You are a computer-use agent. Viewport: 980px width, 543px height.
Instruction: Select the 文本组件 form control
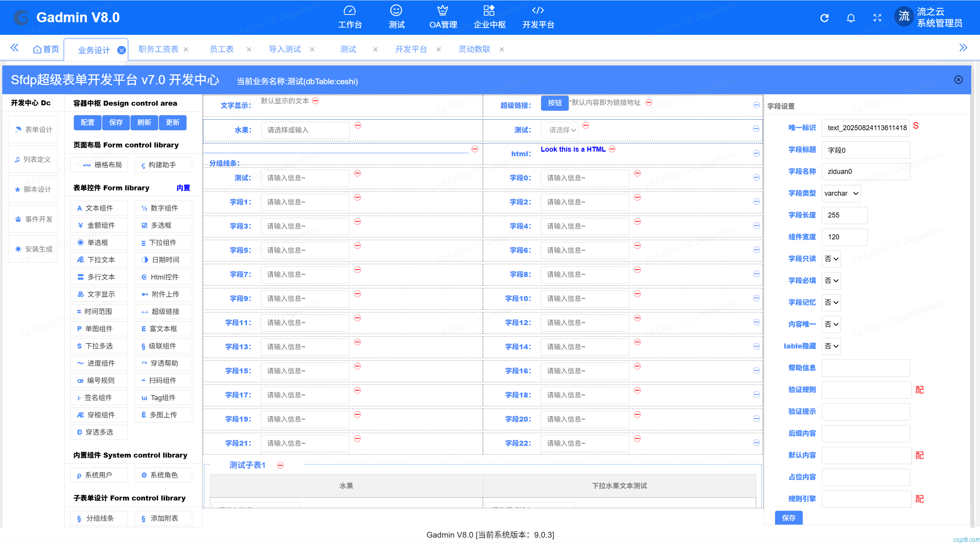point(99,208)
